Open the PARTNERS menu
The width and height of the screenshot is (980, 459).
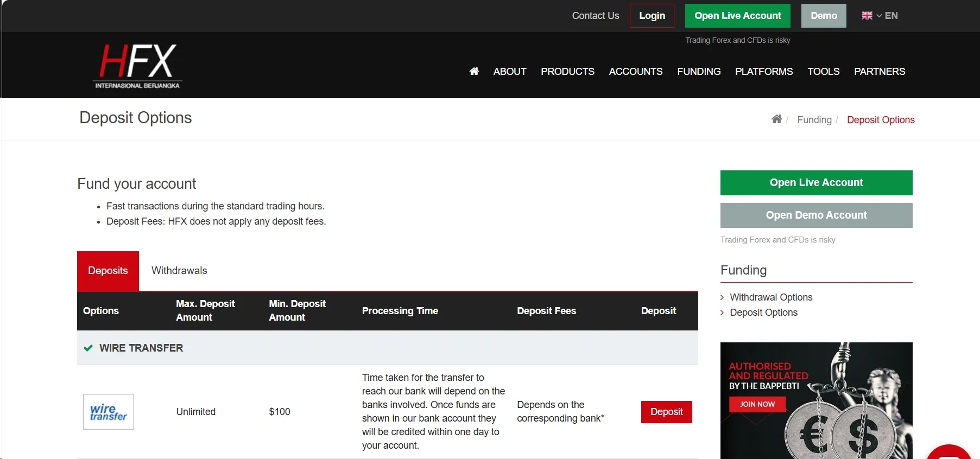pyautogui.click(x=880, y=71)
